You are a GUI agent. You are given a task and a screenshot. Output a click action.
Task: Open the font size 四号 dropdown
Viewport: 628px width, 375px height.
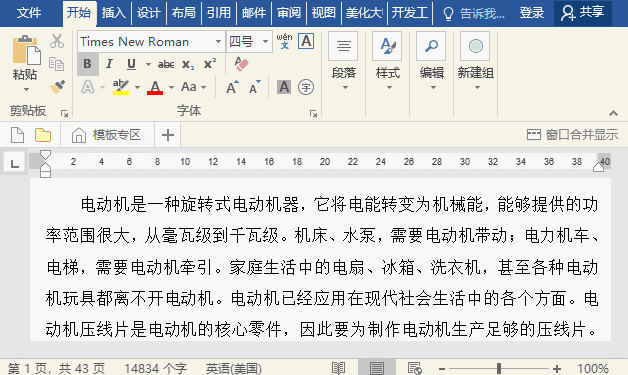265,41
